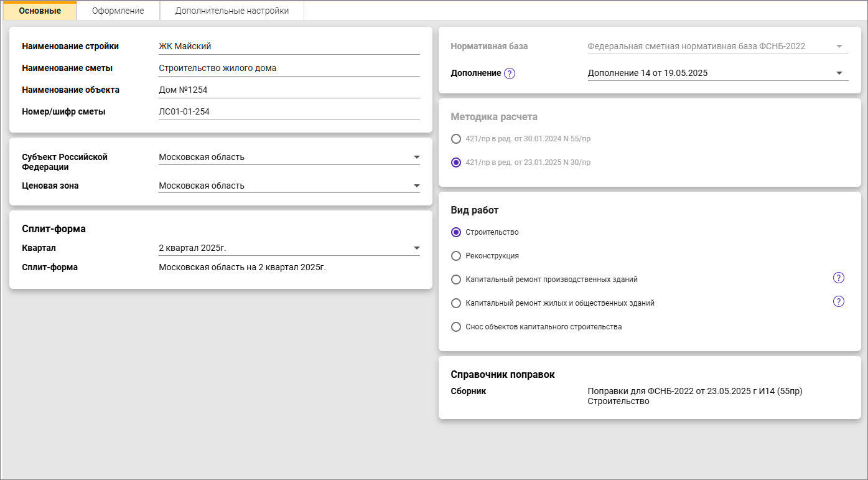Choose Капитальный ремонт производственных зданий option

[456, 280]
